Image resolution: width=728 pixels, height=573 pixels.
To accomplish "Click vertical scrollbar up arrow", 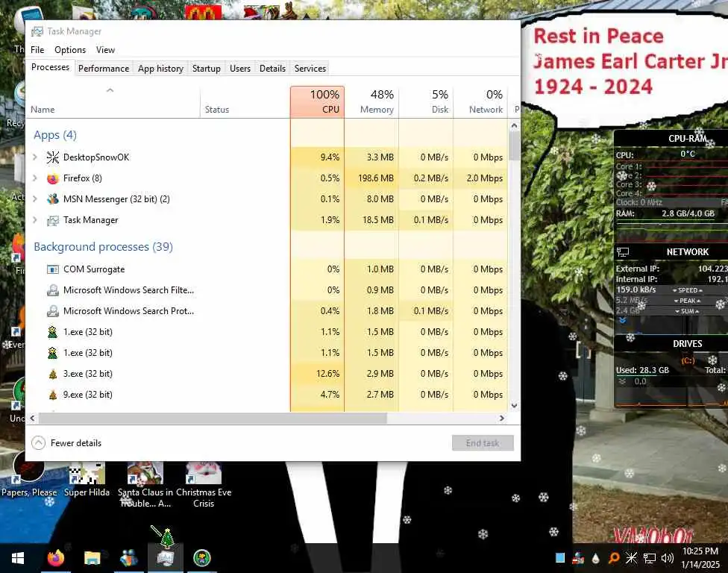I will coord(515,125).
